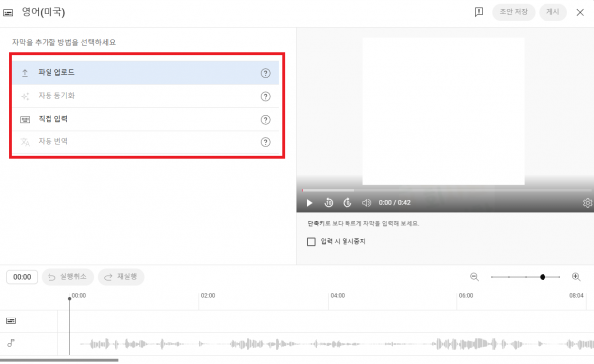Click the 재실행 redo button
Image resolution: width=594 pixels, height=364 pixels.
click(x=121, y=277)
